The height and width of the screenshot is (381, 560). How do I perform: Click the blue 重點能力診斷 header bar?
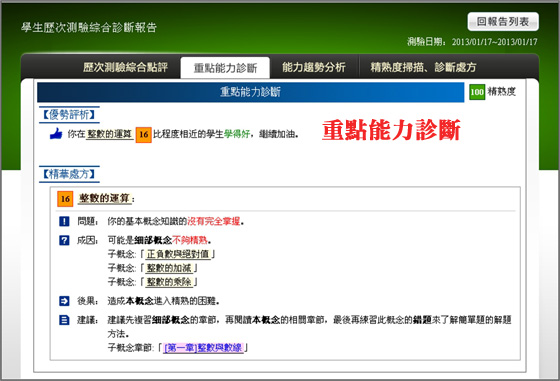pyautogui.click(x=250, y=92)
